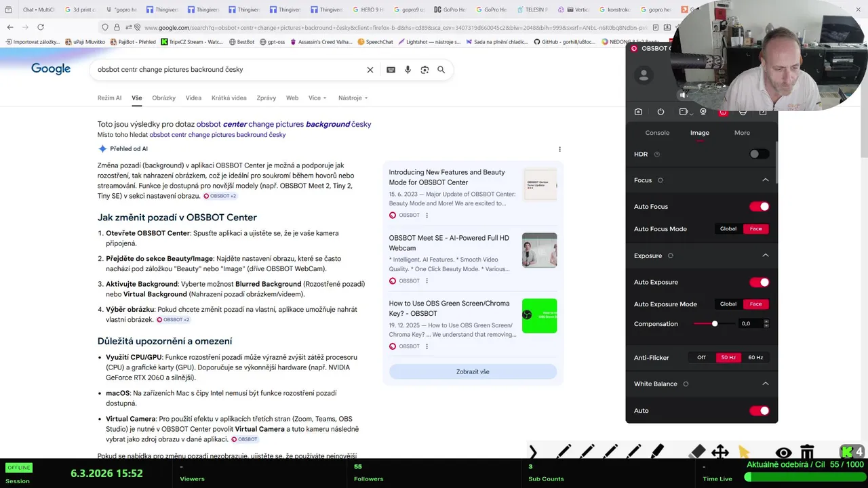Image resolution: width=868 pixels, height=488 pixels.
Task: Click the trash delete icon in annotation bar
Action: coord(807,452)
